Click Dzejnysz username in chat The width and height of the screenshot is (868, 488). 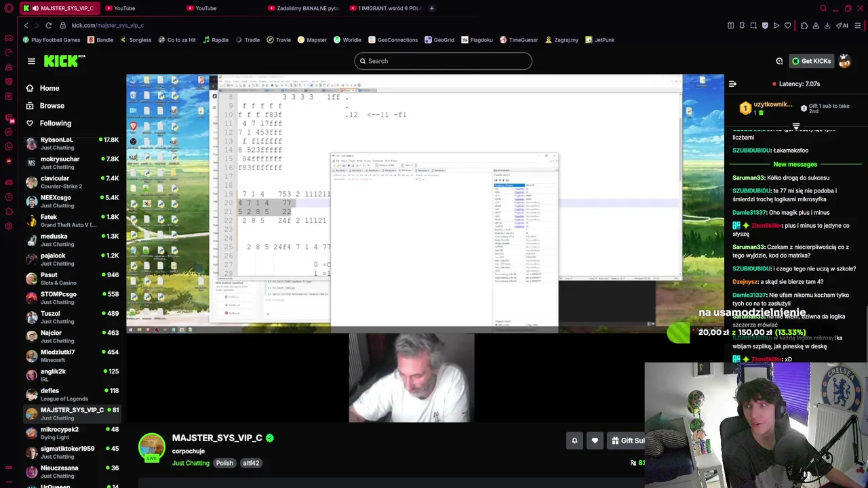click(745, 281)
